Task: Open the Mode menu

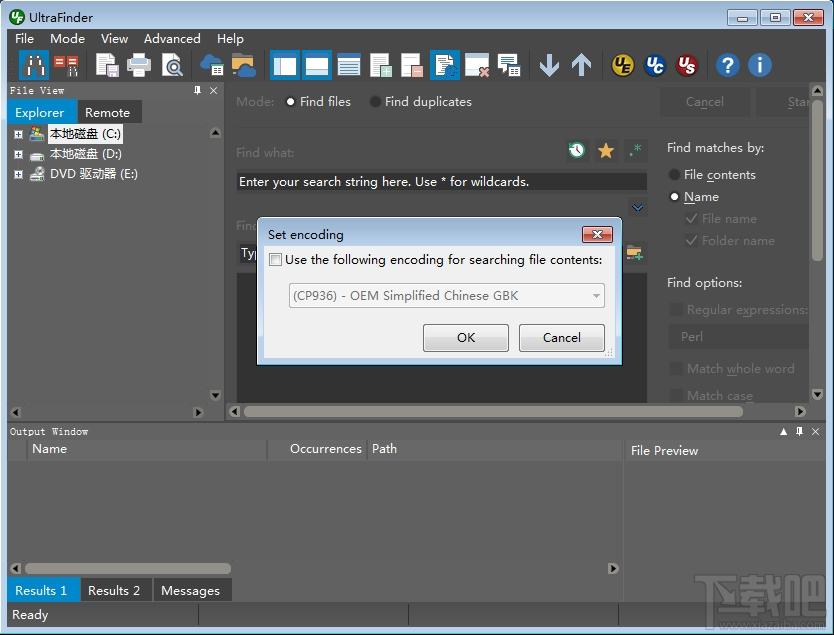Action: point(68,39)
